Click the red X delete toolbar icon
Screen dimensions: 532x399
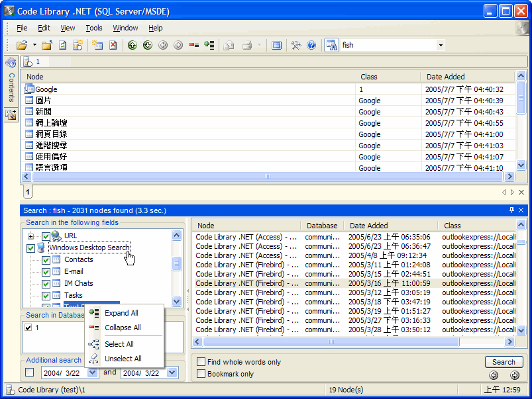coord(113,45)
